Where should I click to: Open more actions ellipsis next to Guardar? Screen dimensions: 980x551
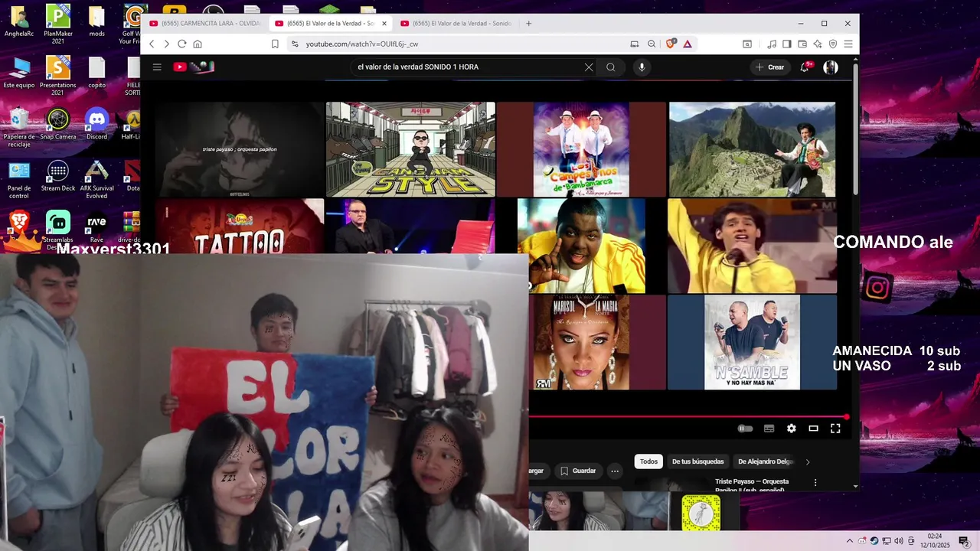[614, 471]
